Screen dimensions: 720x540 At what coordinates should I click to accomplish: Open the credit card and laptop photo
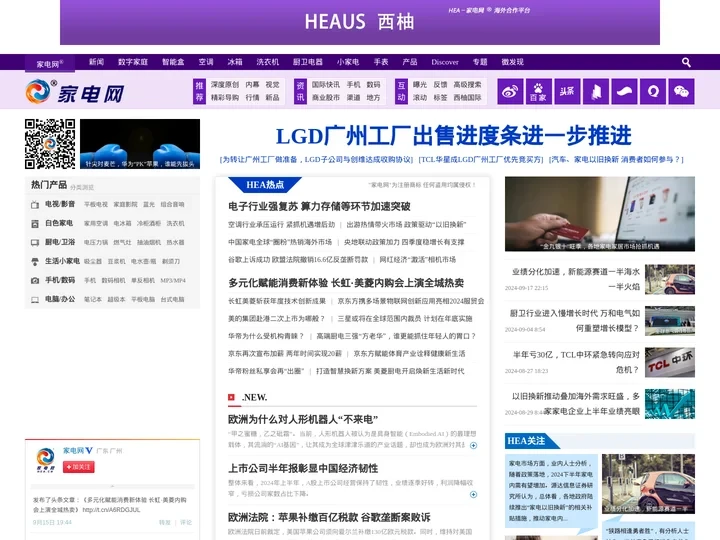click(600, 214)
